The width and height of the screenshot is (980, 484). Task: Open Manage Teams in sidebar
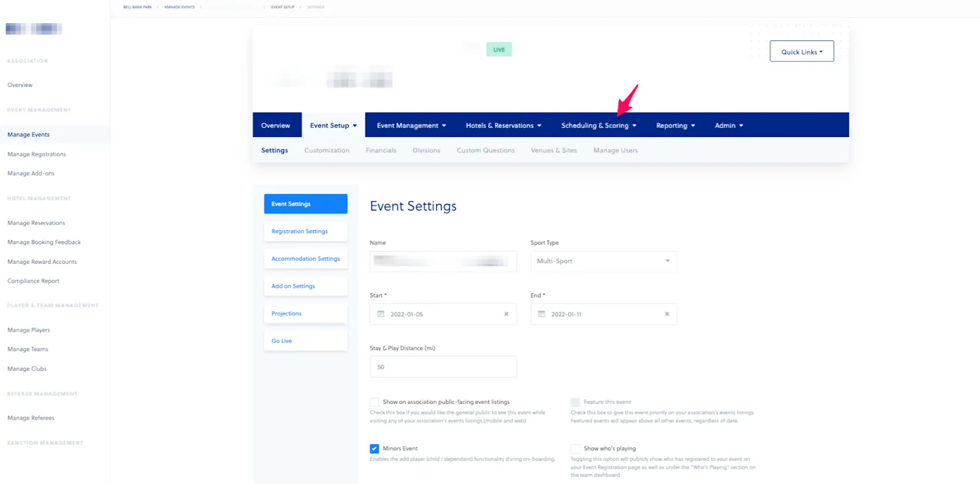pyautogui.click(x=28, y=349)
